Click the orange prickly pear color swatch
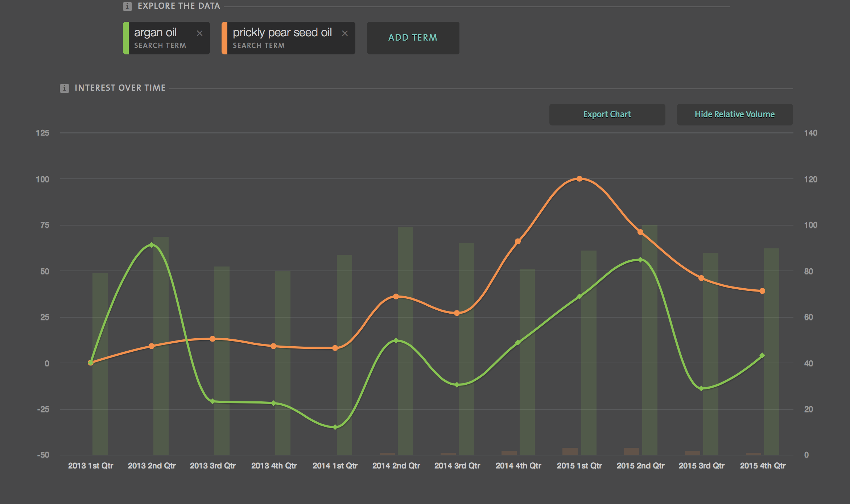Viewport: 850px width, 504px height. 224,38
